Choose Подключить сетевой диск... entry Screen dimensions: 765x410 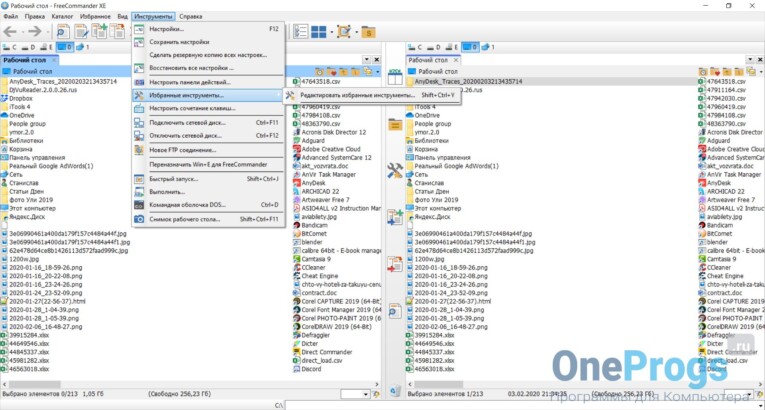[x=208, y=123]
